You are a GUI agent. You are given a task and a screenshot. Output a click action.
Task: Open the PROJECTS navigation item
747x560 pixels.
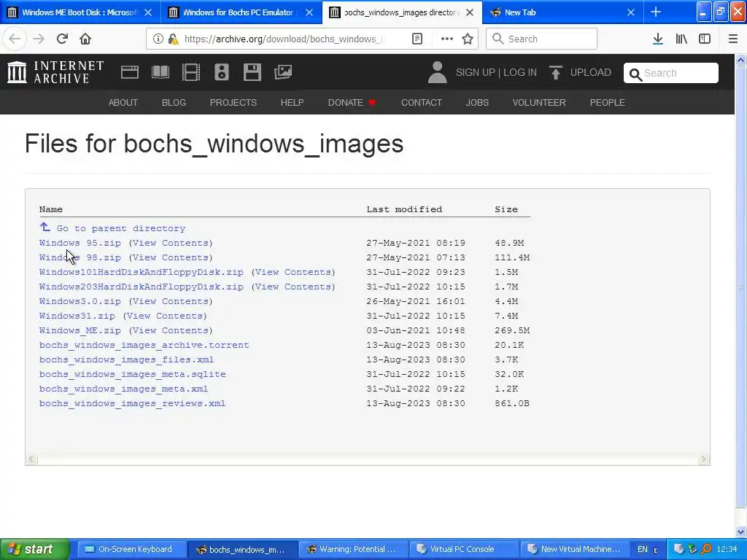(233, 102)
